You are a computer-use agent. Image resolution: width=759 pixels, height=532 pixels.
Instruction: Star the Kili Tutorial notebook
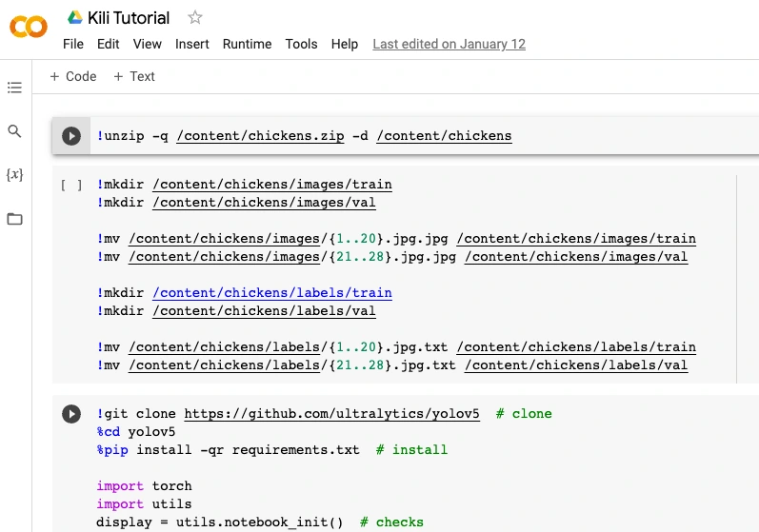point(195,17)
